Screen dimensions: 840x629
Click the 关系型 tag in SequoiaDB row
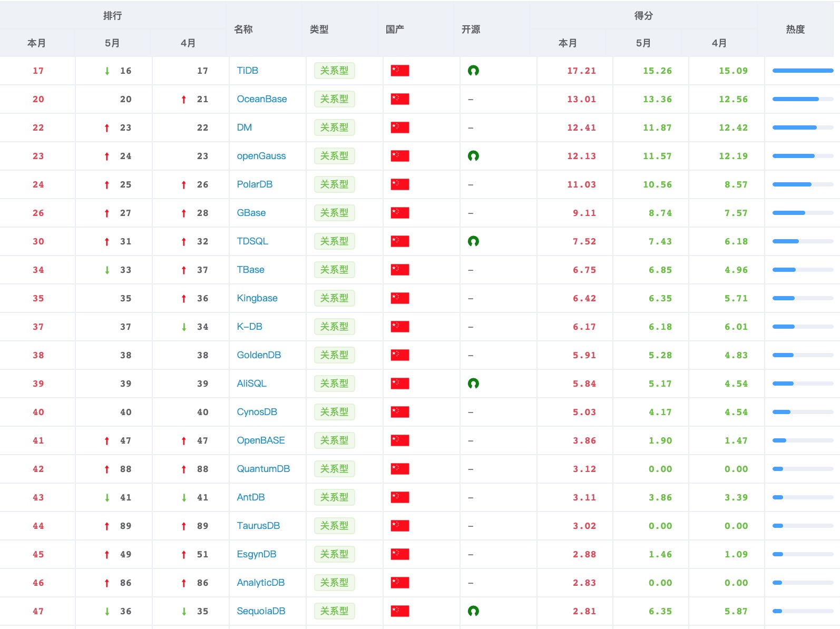[x=335, y=611]
